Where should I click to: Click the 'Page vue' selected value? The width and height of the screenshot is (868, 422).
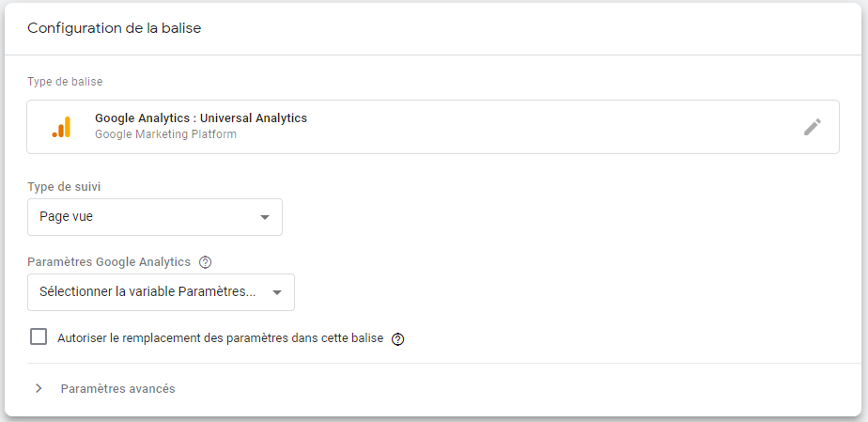(67, 217)
